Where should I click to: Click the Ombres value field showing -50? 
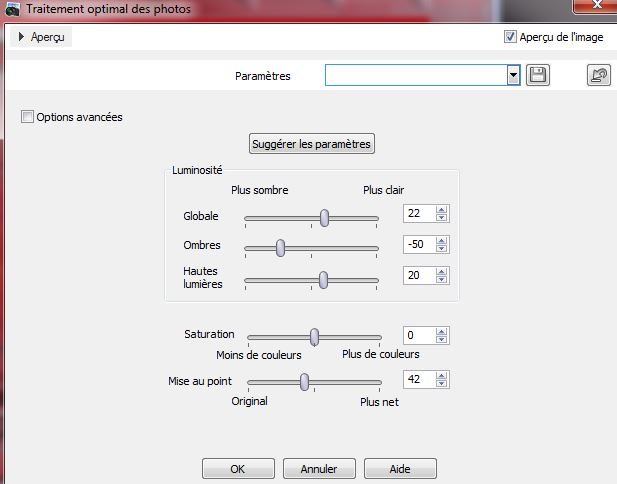coord(419,244)
